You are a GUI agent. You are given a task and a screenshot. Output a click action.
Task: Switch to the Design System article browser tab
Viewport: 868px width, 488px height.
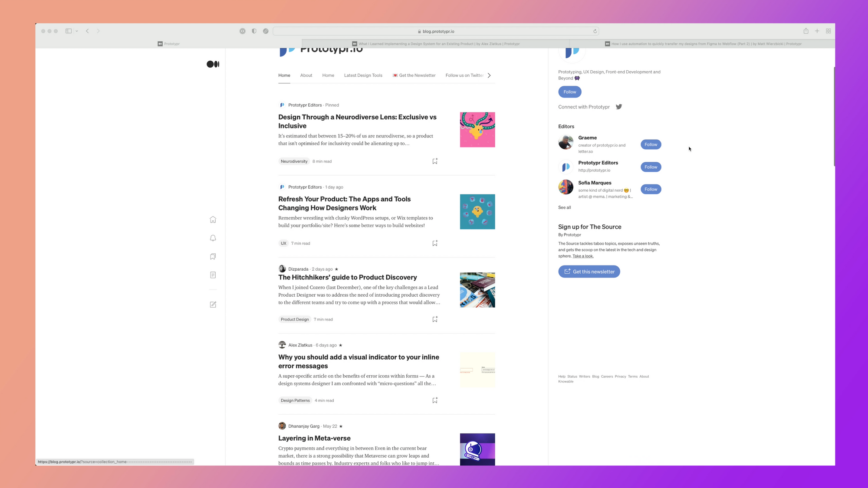[x=436, y=44]
